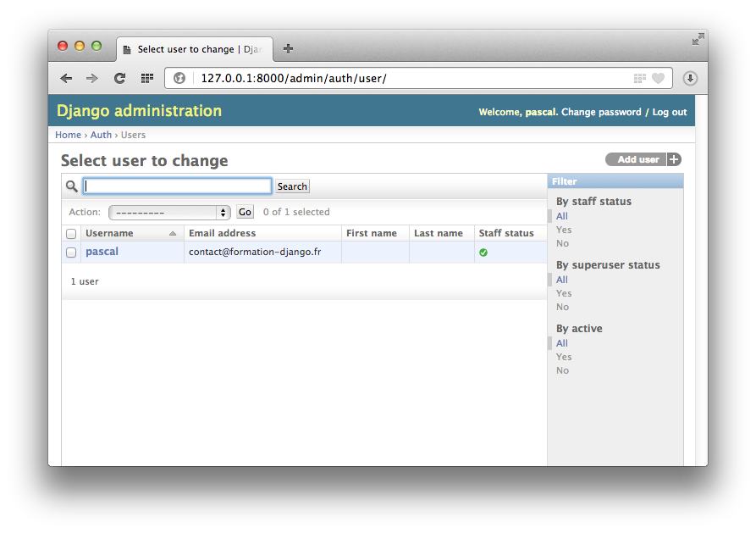Click the globe site info icon
Image resolution: width=756 pixels, height=533 pixels.
[x=179, y=78]
